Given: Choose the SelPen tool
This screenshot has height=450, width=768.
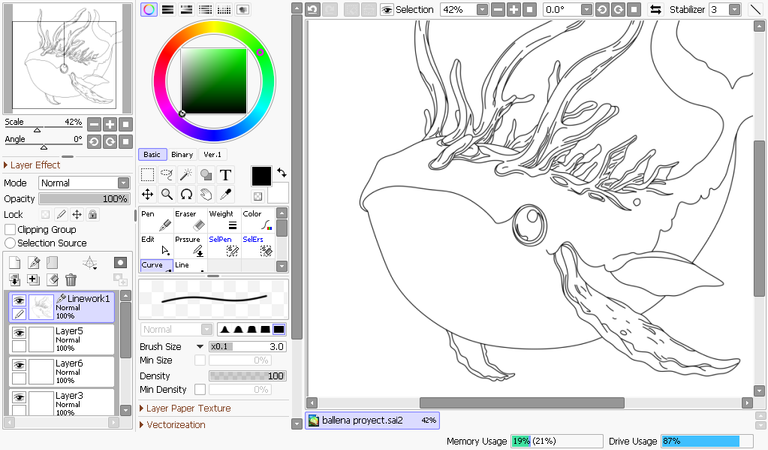Looking at the screenshot, I should click(224, 246).
